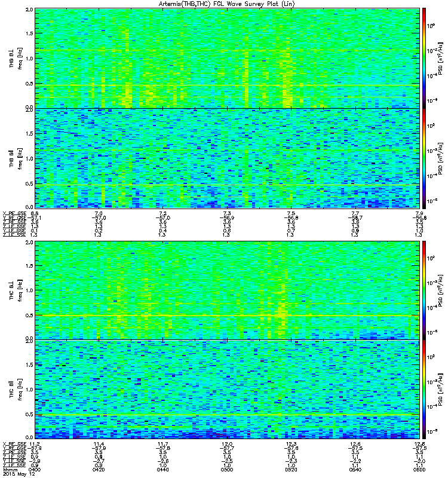Click the 0500 time label
The width and height of the screenshot is (448, 478).
pyautogui.click(x=227, y=470)
